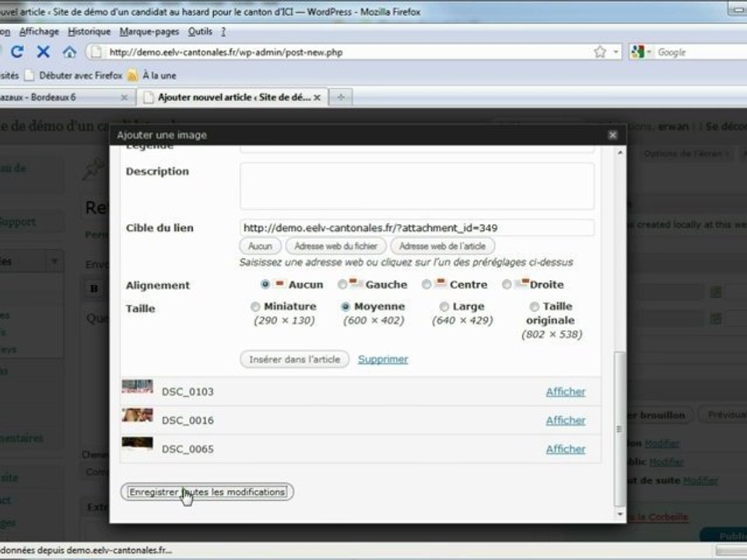Close the Ajouter nouvel article tab
The image size is (747, 560).
point(317,97)
